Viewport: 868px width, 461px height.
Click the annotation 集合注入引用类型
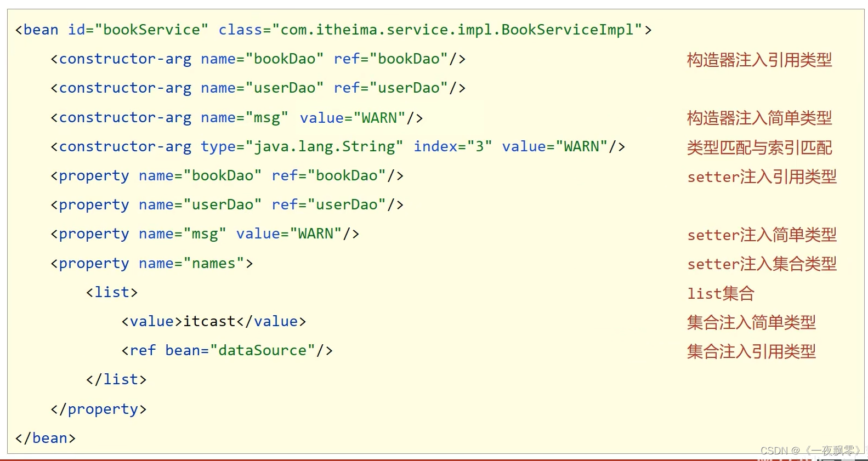(x=751, y=351)
